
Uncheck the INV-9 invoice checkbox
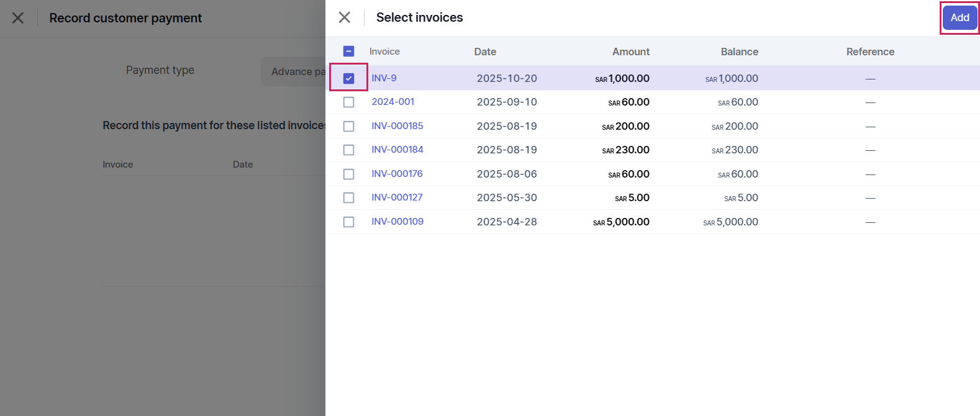click(x=348, y=78)
